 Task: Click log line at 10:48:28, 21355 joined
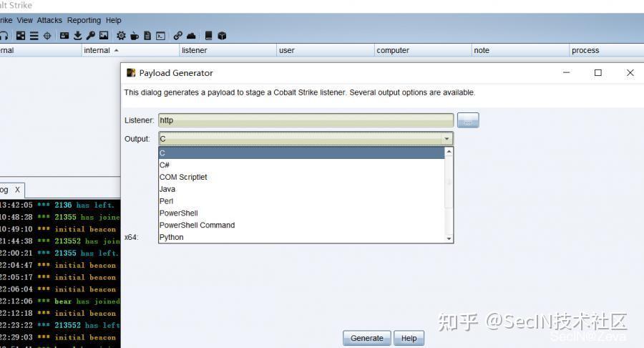[x=60, y=217]
